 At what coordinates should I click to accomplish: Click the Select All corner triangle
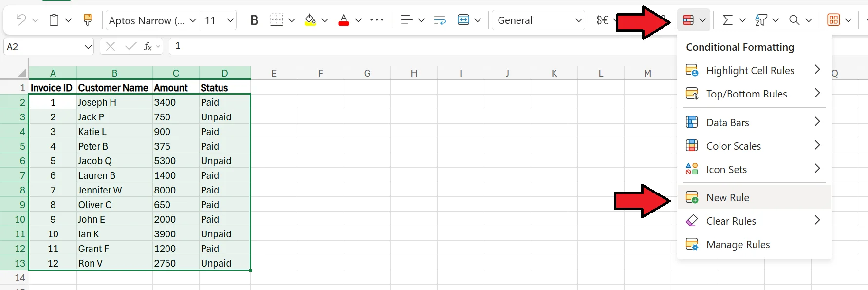(21, 73)
